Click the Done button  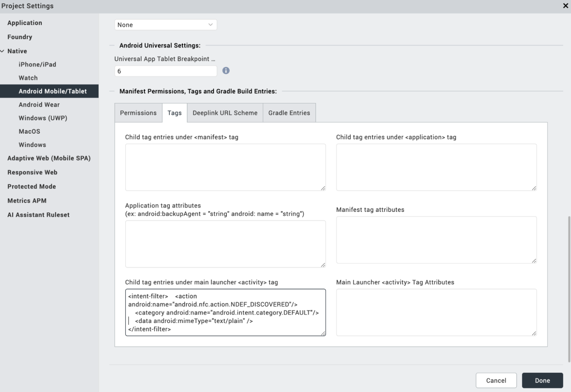(542, 381)
